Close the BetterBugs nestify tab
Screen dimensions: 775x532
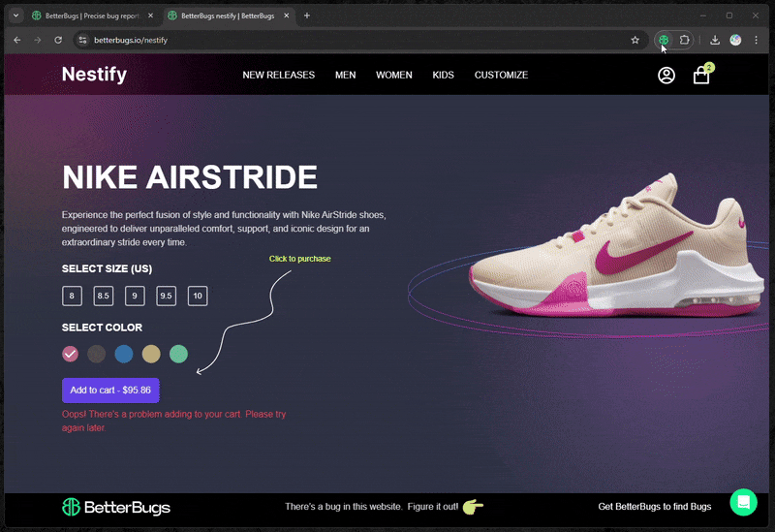pos(286,16)
